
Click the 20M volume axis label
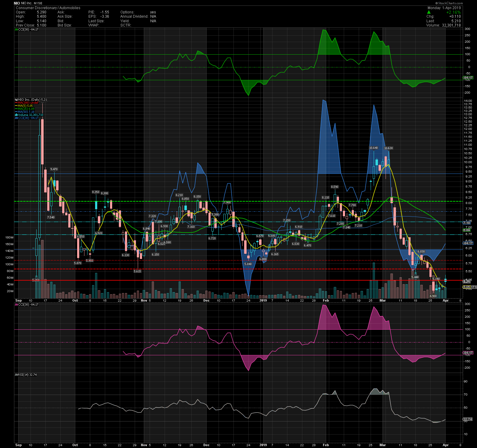pos(10,291)
